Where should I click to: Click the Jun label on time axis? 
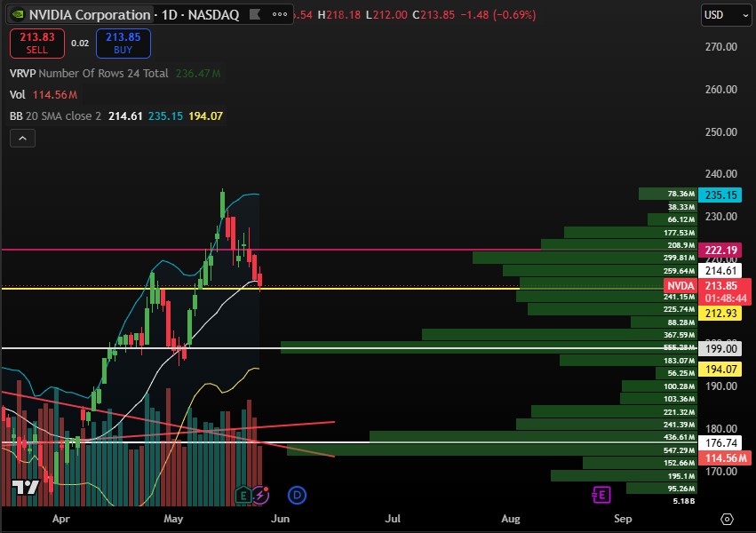click(280, 519)
